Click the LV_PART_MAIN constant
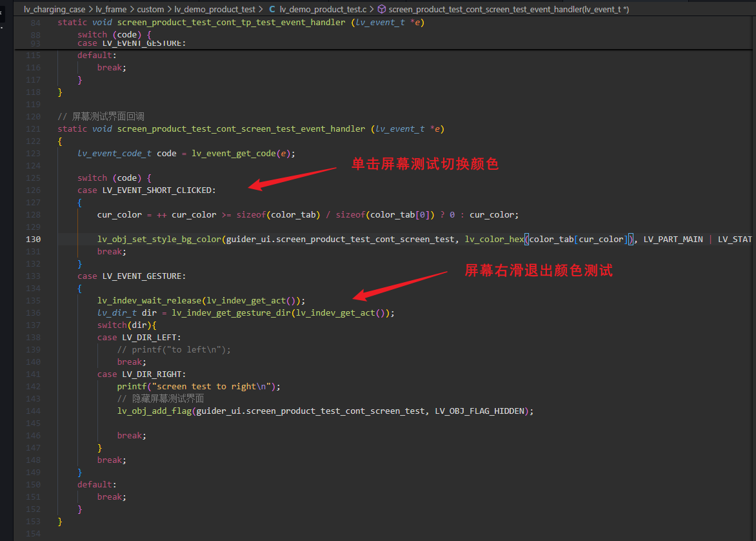756x541 pixels. [673, 239]
